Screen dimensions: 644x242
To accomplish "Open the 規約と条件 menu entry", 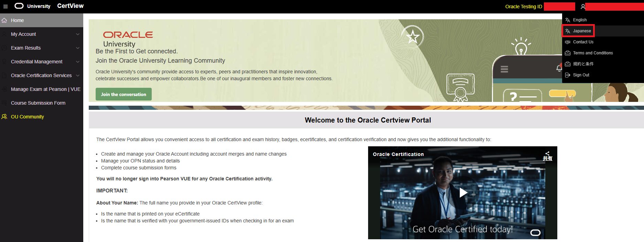I will 603,64.
